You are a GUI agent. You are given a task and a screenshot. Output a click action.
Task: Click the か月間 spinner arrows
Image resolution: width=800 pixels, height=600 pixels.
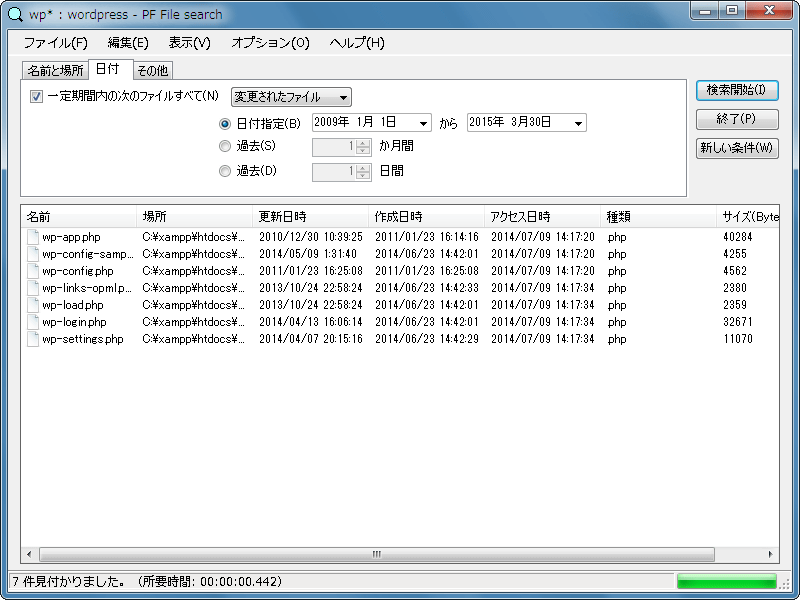(363, 147)
